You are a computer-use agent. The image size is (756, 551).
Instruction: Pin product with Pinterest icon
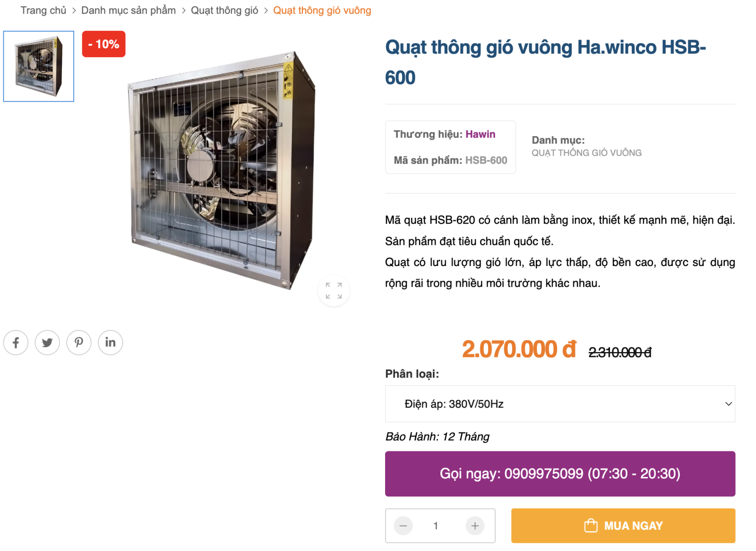pos(79,343)
